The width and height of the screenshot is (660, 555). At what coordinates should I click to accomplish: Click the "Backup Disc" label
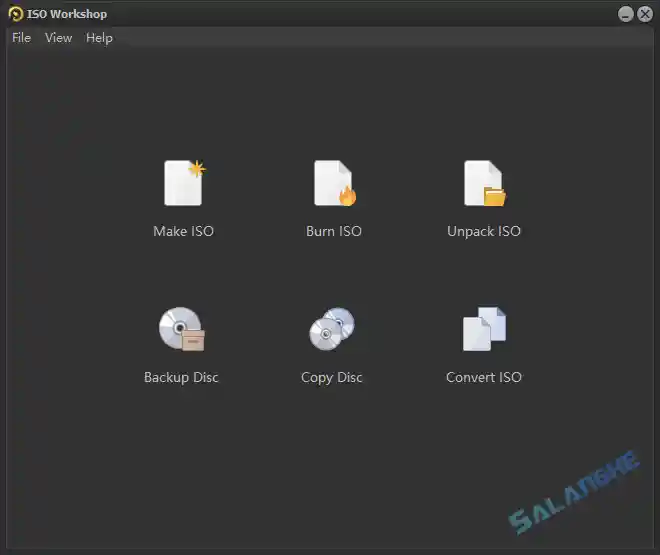(x=181, y=377)
